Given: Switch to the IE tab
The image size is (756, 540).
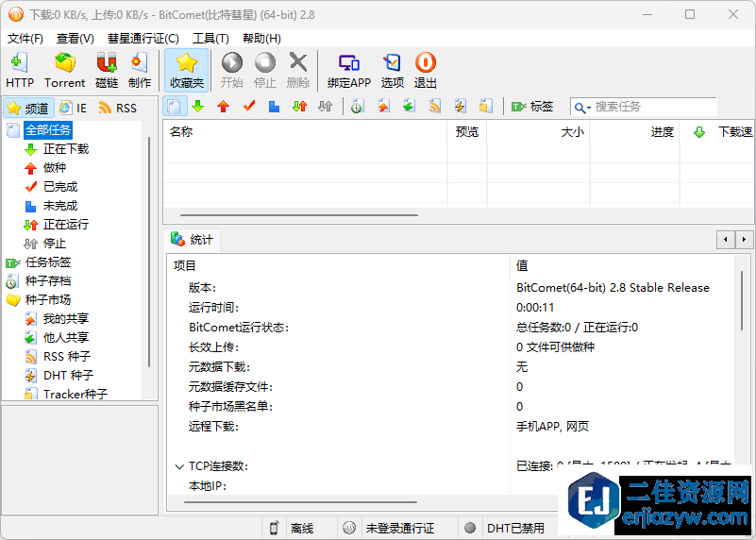Looking at the screenshot, I should pyautogui.click(x=74, y=108).
